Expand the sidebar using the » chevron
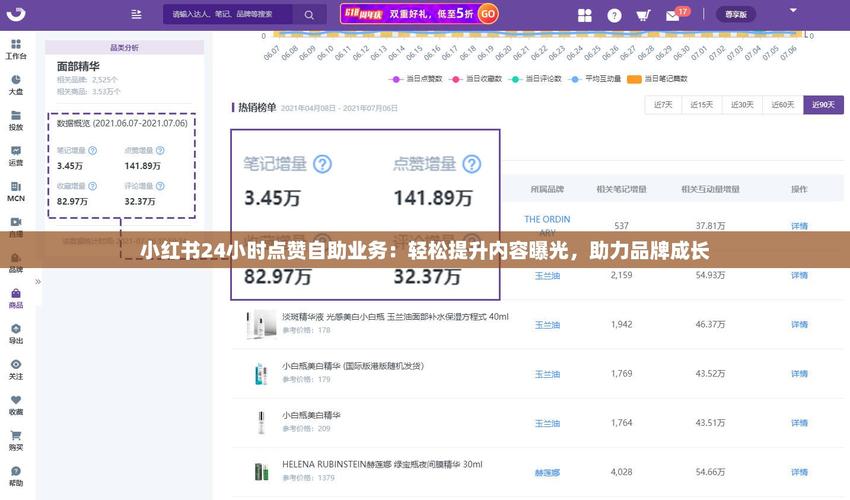Image resolution: width=850 pixels, height=500 pixels. coord(38,281)
